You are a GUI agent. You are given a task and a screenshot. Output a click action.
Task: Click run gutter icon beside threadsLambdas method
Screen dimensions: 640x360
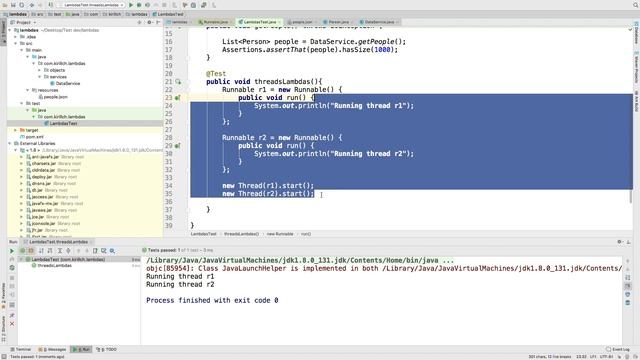coord(178,82)
